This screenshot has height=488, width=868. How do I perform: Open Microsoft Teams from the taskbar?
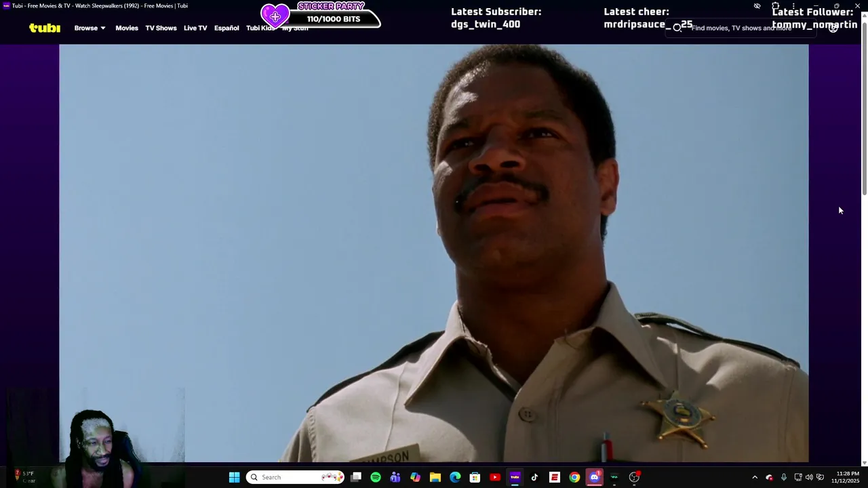tap(395, 477)
